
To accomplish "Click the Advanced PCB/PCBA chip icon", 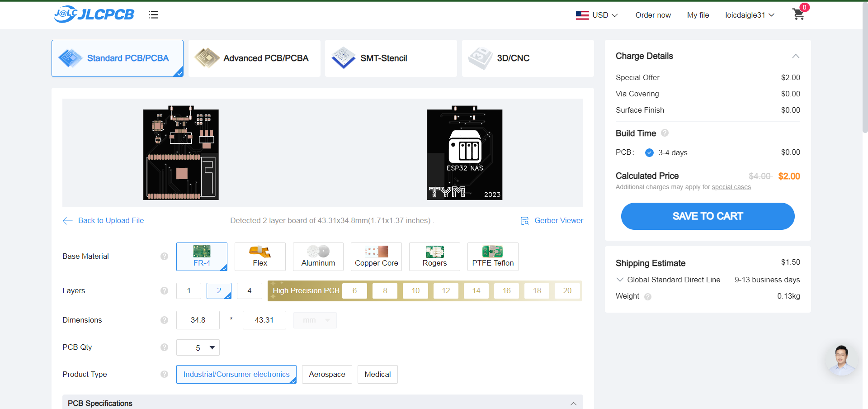I will coord(207,58).
